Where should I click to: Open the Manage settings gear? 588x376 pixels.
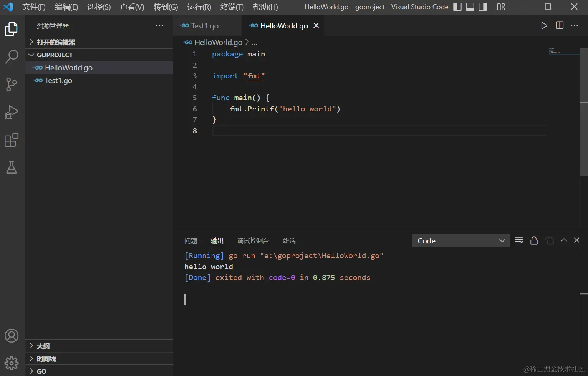[x=12, y=363]
